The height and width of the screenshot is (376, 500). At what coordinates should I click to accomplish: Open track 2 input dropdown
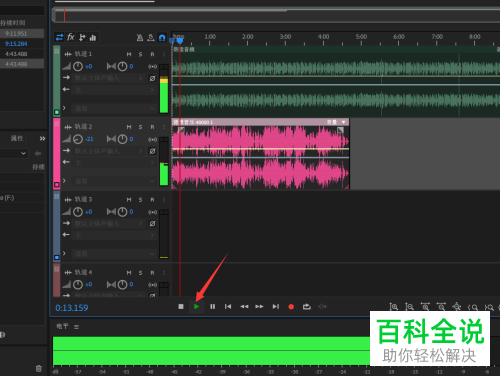point(109,151)
